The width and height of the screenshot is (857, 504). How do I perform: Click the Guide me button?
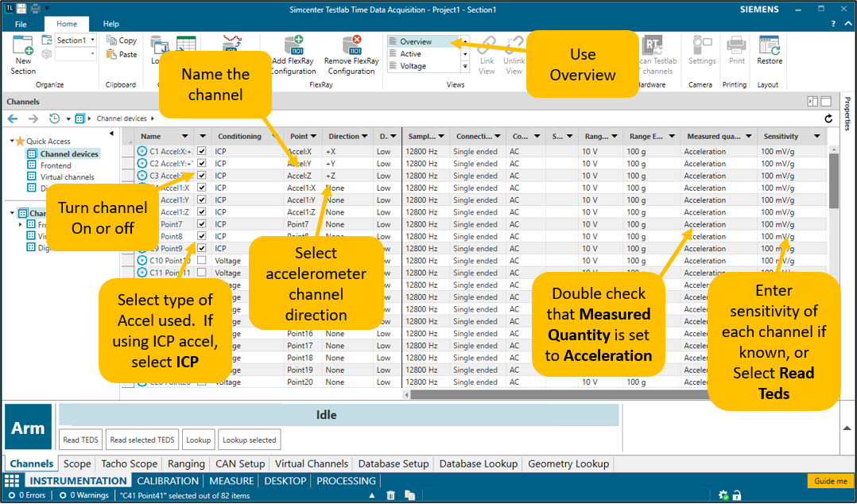pyautogui.click(x=830, y=481)
